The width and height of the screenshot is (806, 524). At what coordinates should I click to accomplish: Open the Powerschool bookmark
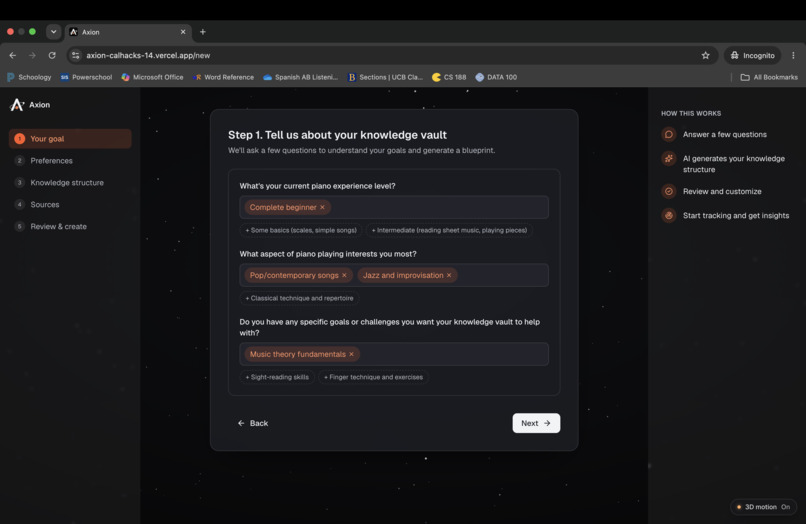coord(86,77)
